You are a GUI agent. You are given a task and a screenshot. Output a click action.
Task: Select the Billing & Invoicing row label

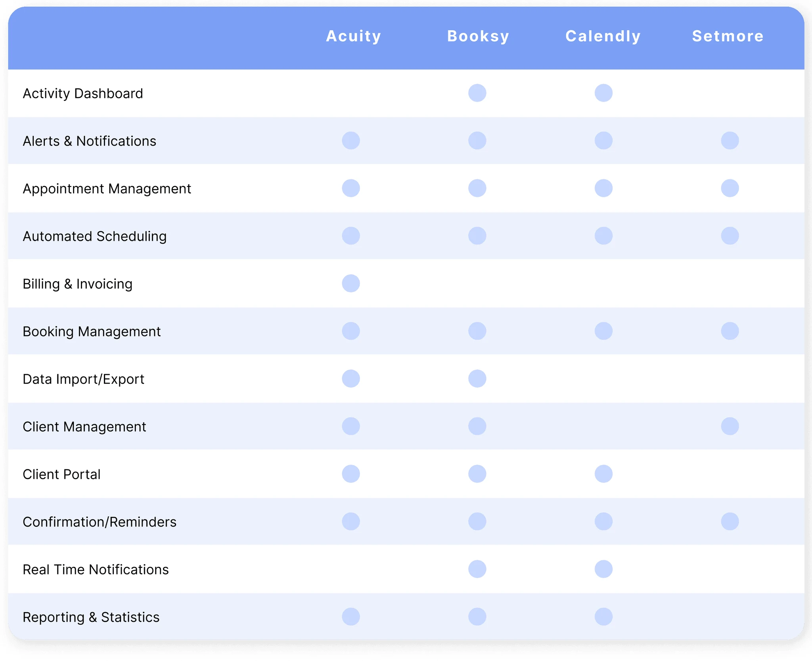[78, 284]
